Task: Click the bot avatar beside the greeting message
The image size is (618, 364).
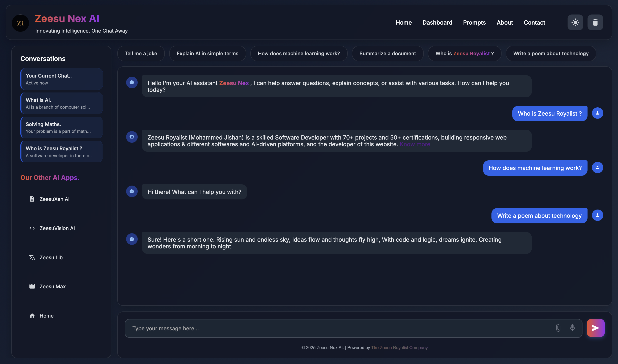Action: tap(132, 82)
